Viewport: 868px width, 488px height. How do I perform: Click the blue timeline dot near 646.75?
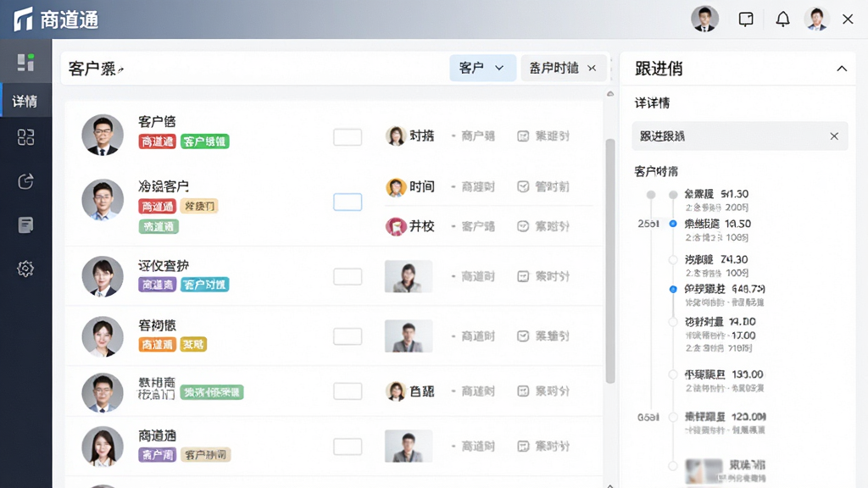673,290
